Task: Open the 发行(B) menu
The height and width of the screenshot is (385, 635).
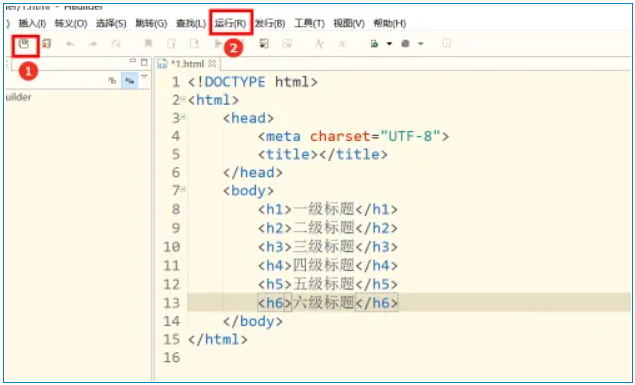Action: (270, 23)
